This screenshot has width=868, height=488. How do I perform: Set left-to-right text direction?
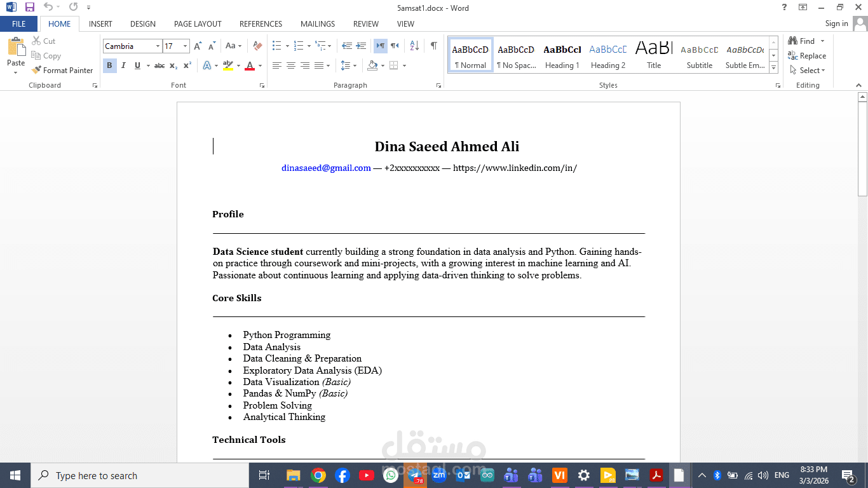click(380, 46)
